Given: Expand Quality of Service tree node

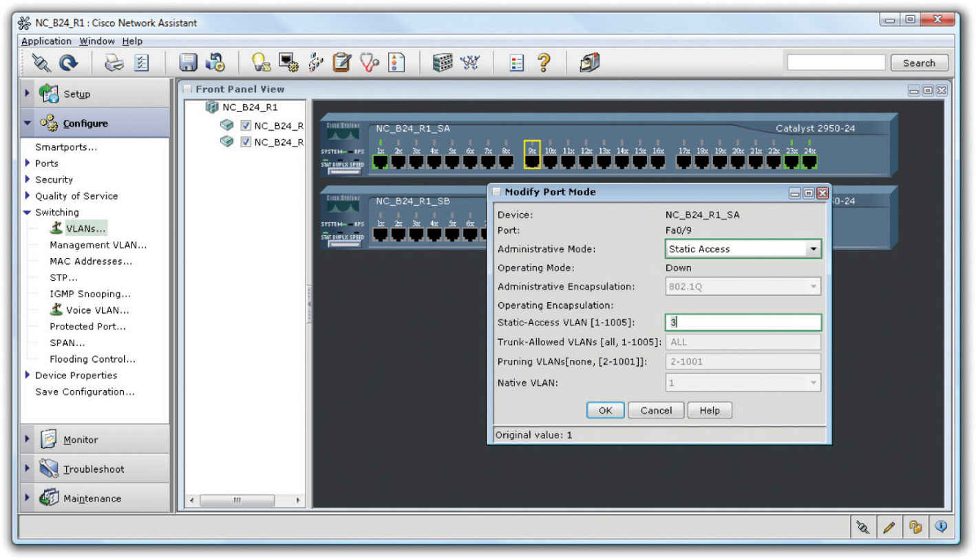Looking at the screenshot, I should pyautogui.click(x=28, y=196).
